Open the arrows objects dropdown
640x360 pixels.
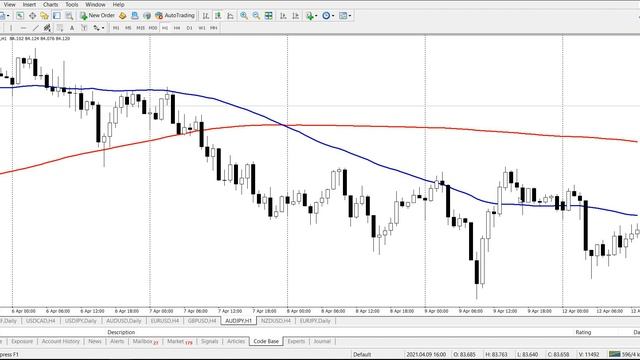pos(98,28)
